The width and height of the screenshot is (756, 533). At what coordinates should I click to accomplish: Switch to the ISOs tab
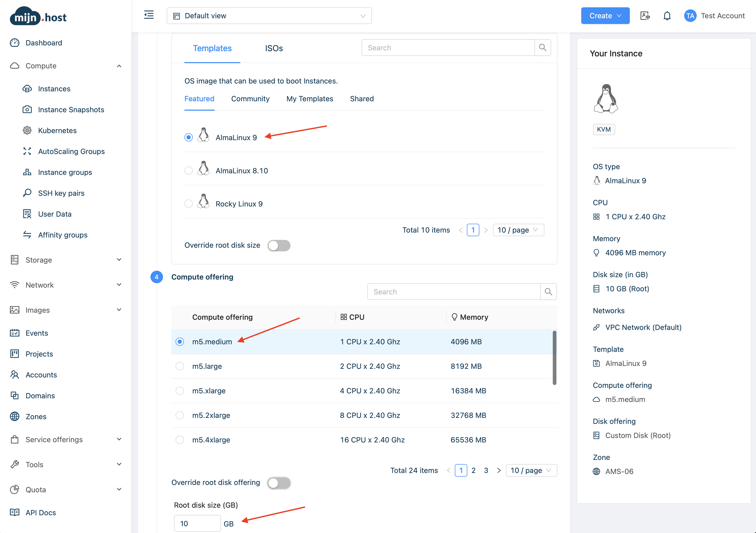pos(274,48)
